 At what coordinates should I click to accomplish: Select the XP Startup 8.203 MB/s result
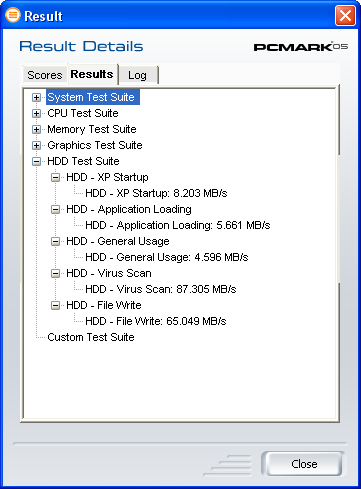click(156, 193)
